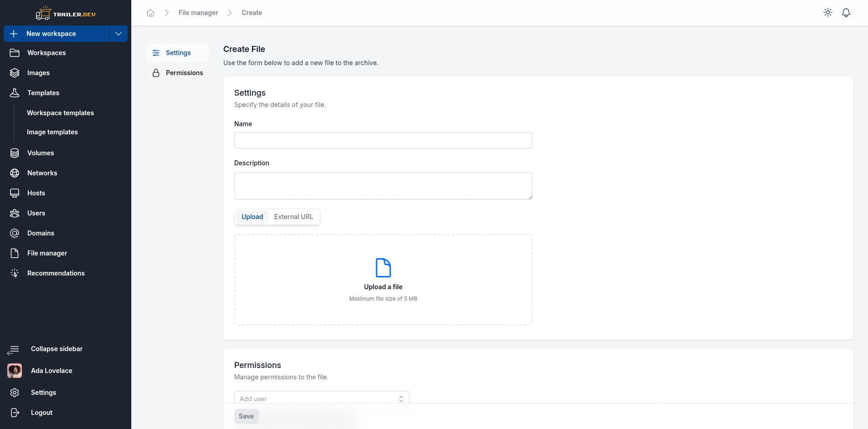Open Recommendations in the sidebar
Screen dimensions: 868x429
click(x=66, y=273)
